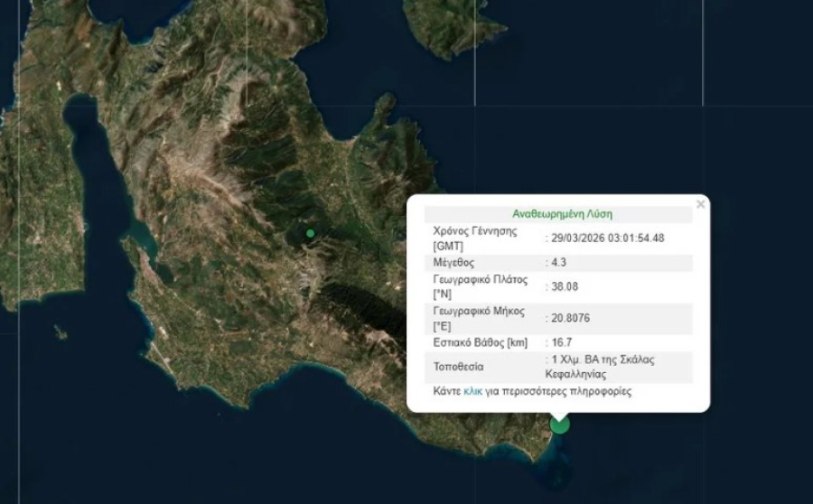Close the earthquake info popup
813x504 pixels.
click(700, 204)
